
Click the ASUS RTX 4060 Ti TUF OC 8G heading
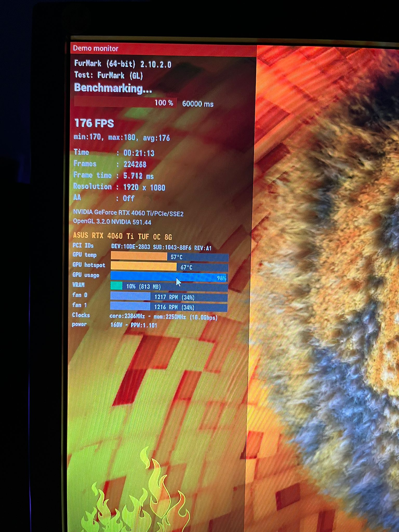[x=122, y=236]
